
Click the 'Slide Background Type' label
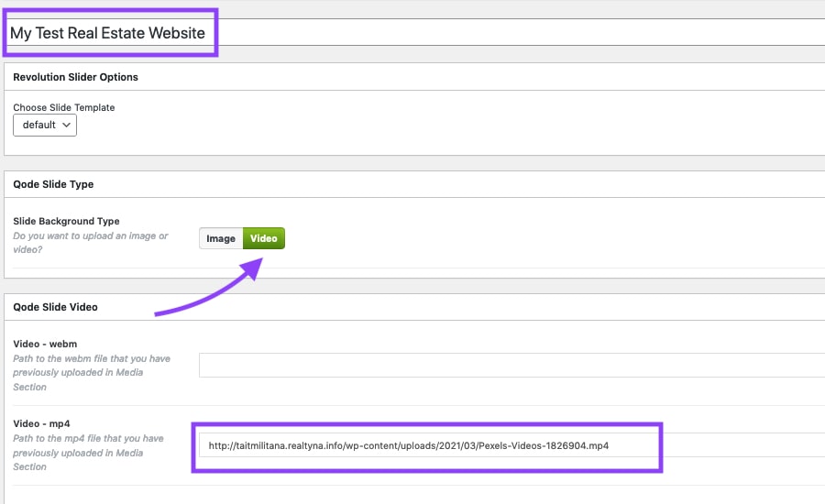(66, 221)
